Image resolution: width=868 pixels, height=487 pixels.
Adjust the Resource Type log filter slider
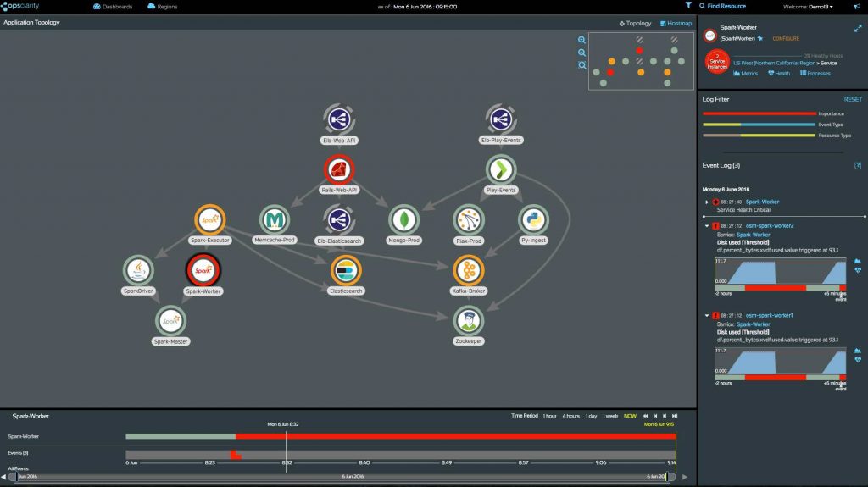[759, 135]
